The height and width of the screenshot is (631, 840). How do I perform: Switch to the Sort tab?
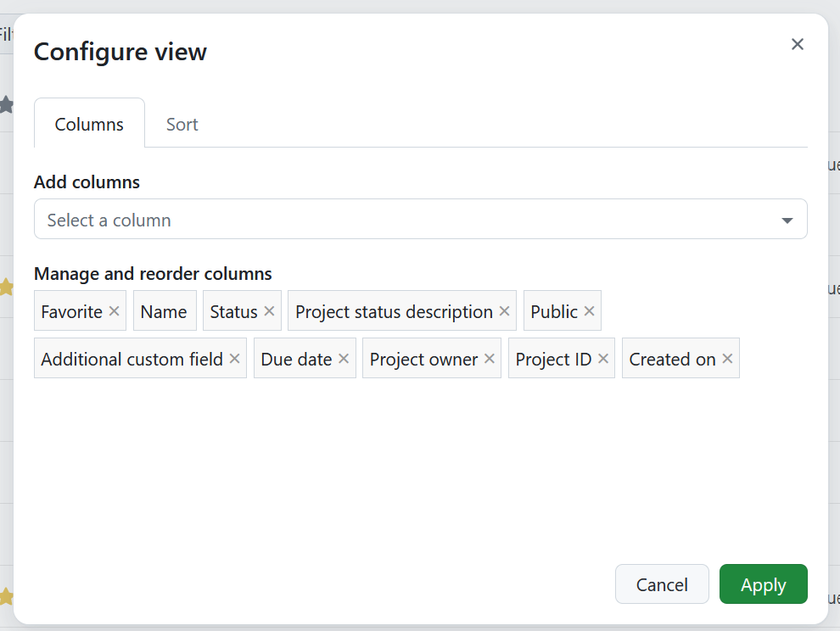coord(182,124)
